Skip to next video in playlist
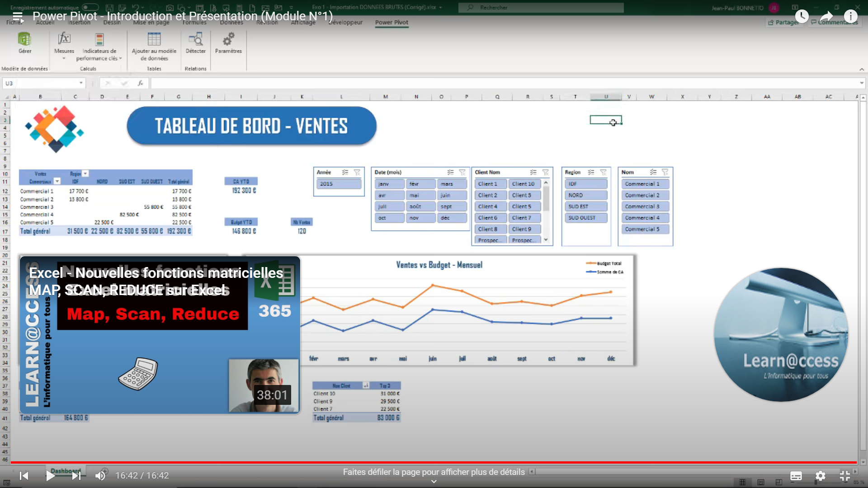 coord(76,475)
